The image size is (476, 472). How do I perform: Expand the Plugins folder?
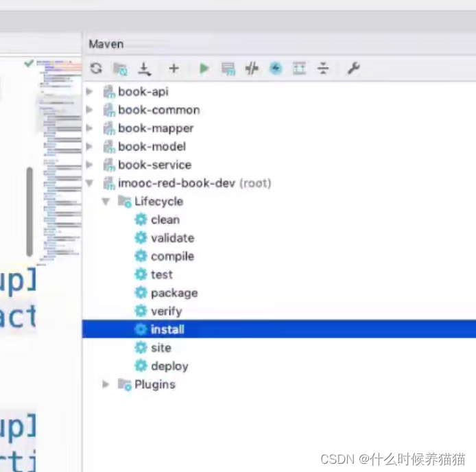tap(106, 384)
